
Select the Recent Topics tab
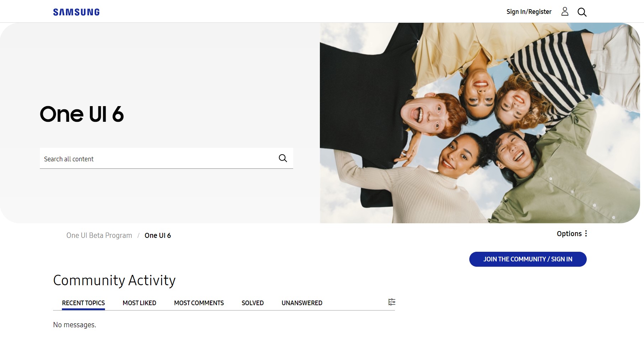click(x=83, y=303)
